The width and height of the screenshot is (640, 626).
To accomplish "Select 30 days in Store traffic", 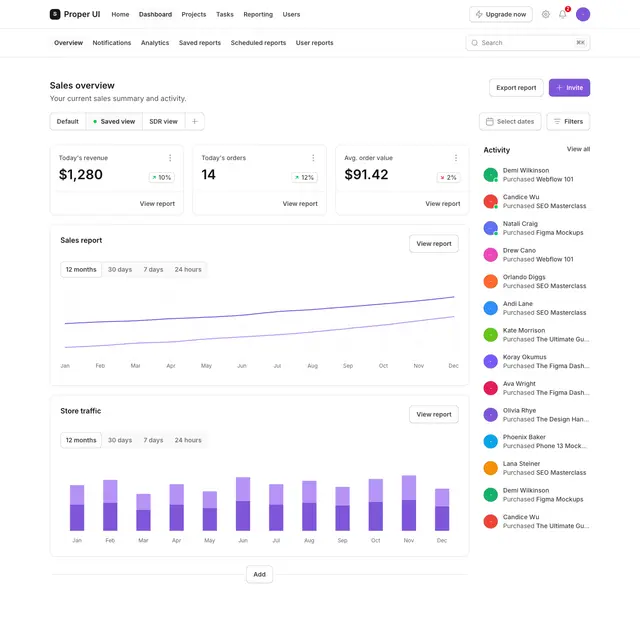I will (x=120, y=440).
